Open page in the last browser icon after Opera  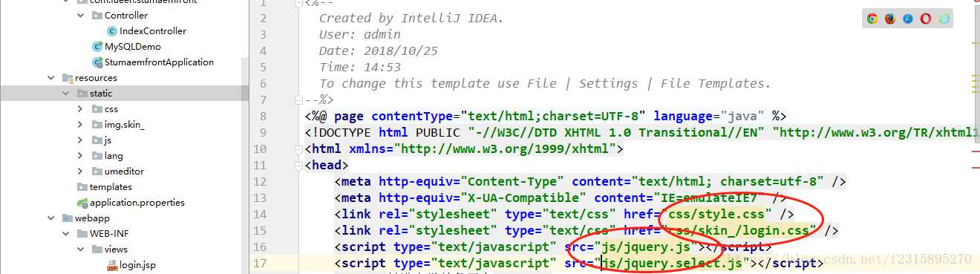944,19
